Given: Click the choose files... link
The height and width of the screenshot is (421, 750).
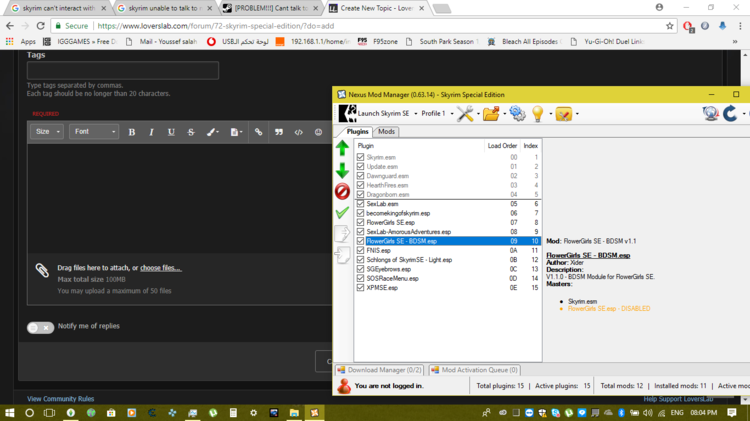Looking at the screenshot, I should click(161, 268).
